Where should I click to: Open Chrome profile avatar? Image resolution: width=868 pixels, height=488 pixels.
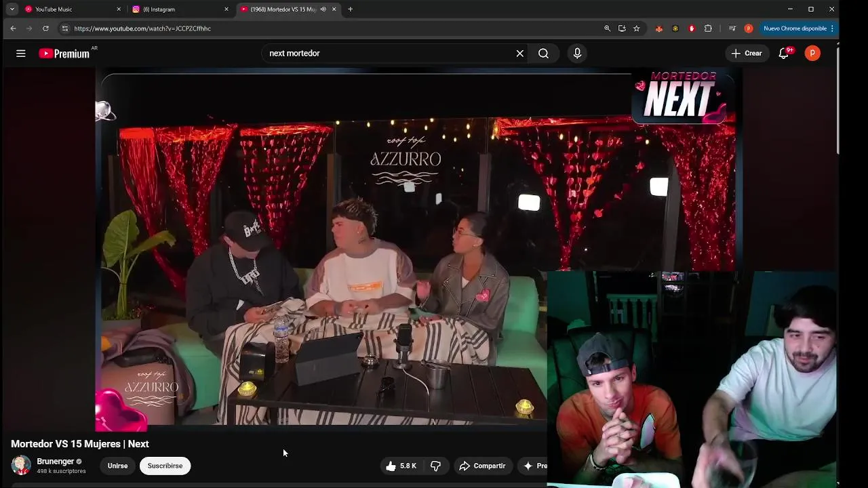(749, 28)
